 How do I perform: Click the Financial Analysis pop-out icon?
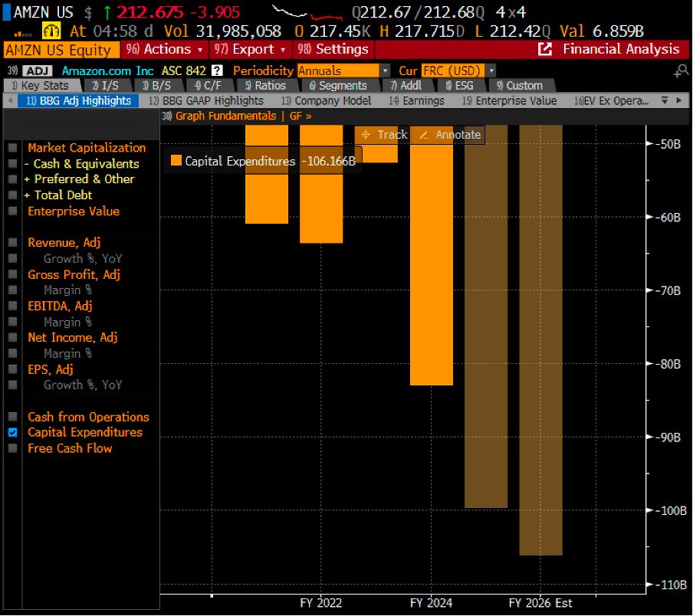pyautogui.click(x=544, y=49)
